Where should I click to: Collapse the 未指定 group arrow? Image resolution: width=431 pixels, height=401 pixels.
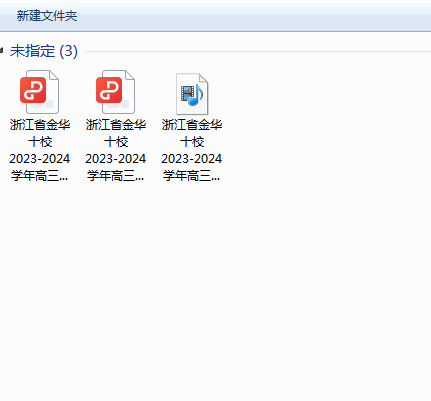click(1, 51)
